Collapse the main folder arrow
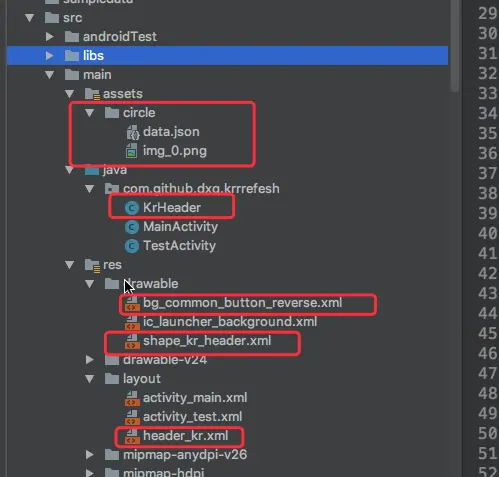Image resolution: width=499 pixels, height=477 pixels. (50, 75)
